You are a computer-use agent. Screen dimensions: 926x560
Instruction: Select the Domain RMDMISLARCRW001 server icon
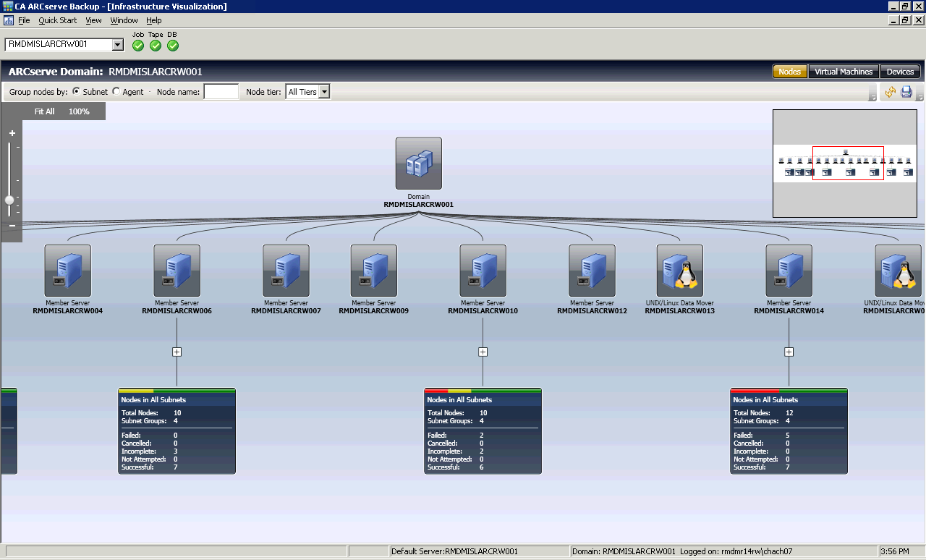pos(418,163)
